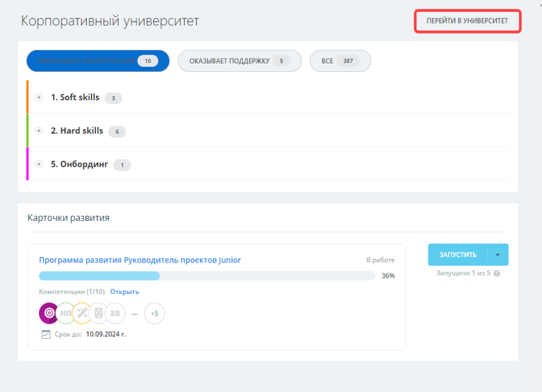542x392 pixels.
Task: Click the ЗВ competency circle
Action: pos(115,313)
